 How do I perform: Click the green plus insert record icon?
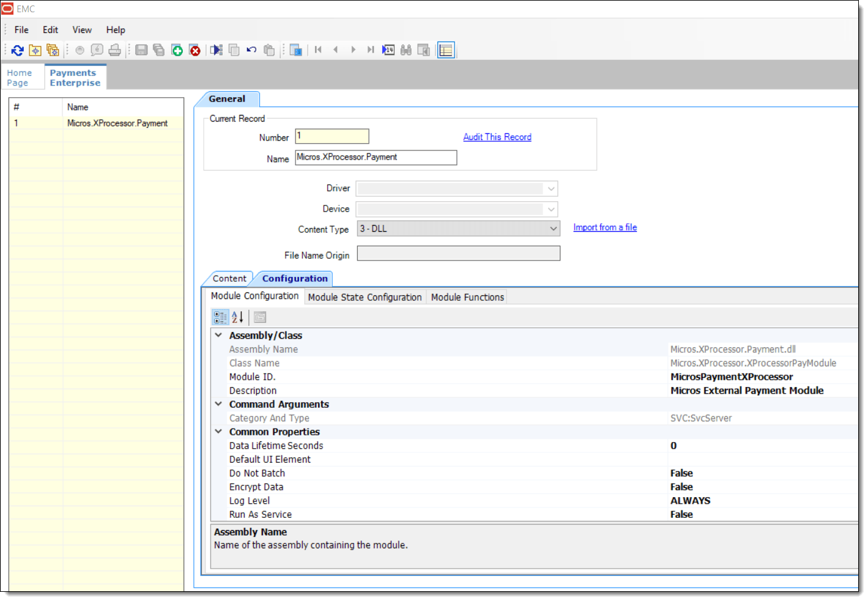coord(177,50)
